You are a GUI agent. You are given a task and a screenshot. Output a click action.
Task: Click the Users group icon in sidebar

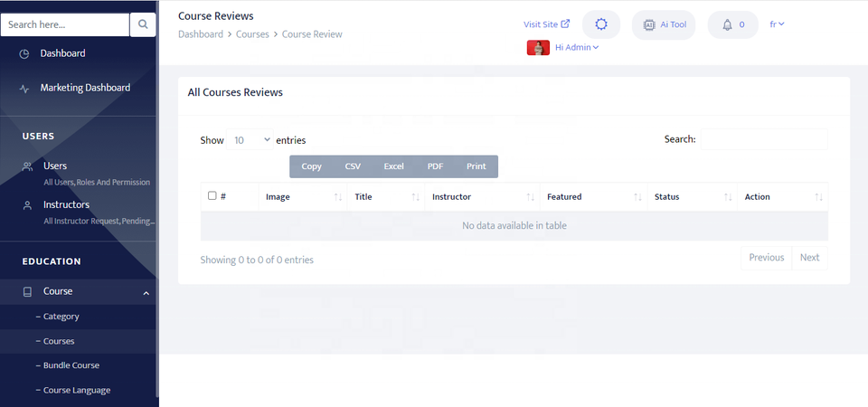tap(27, 166)
